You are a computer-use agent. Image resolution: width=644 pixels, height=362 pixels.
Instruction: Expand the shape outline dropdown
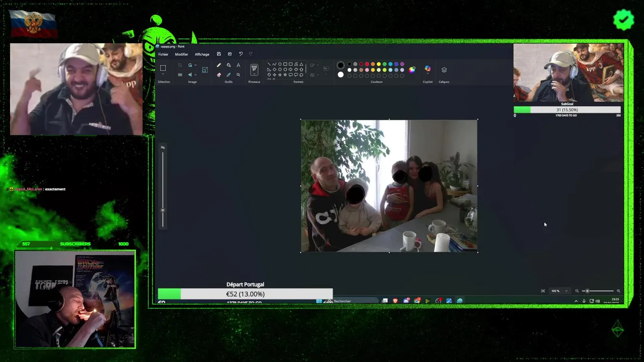point(317,65)
